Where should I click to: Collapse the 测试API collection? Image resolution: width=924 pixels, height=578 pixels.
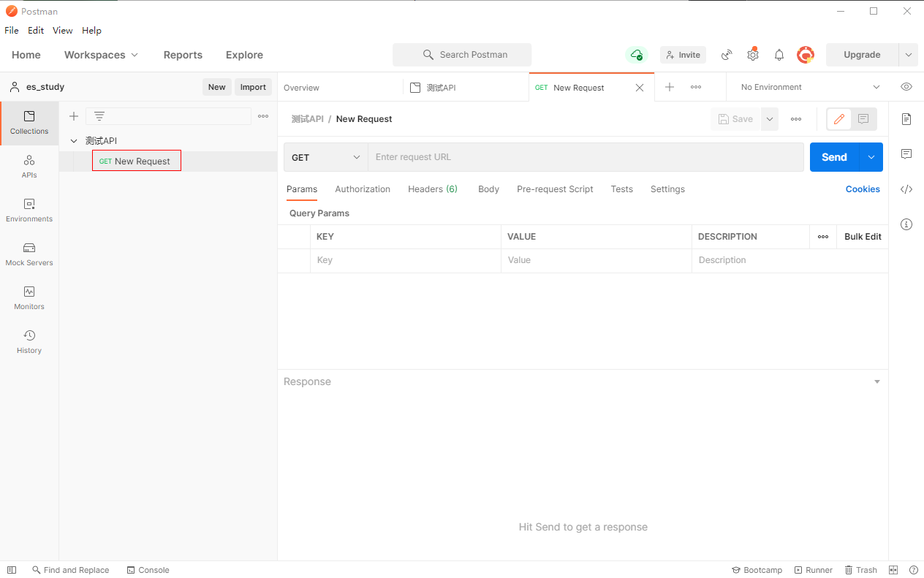point(74,141)
